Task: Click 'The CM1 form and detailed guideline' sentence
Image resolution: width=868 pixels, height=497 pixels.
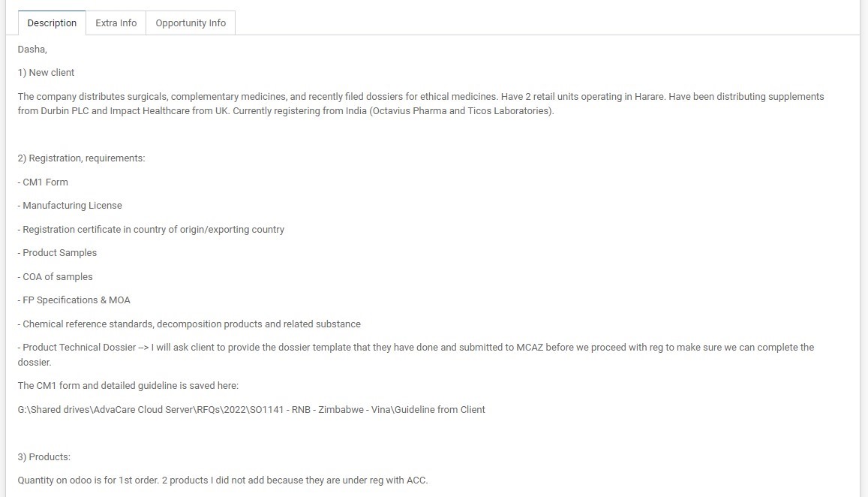Action: [128, 386]
